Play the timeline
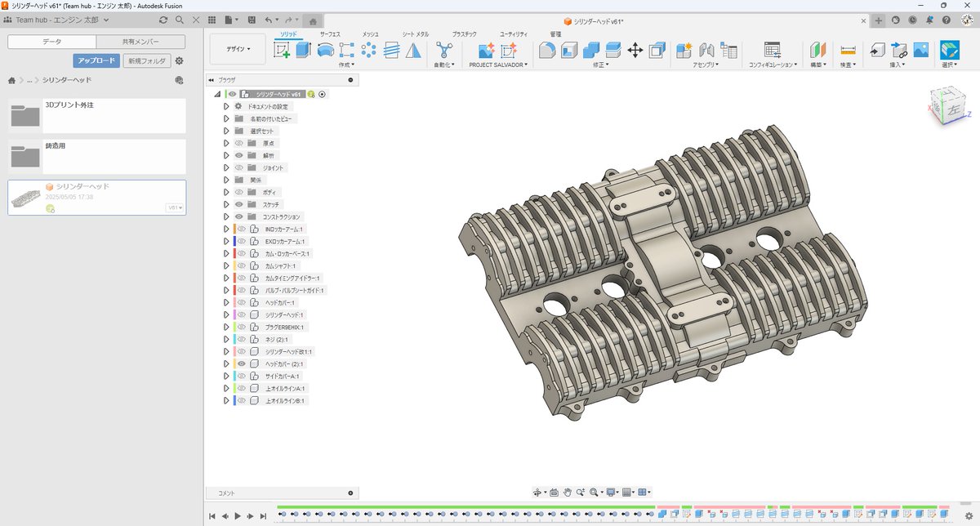 pyautogui.click(x=238, y=515)
